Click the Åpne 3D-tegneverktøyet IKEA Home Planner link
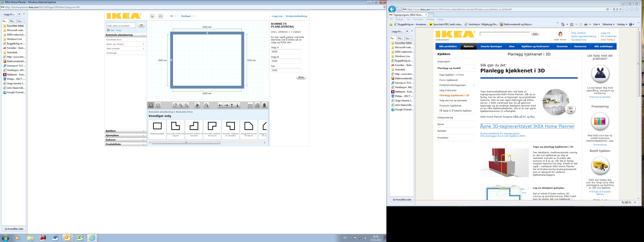The width and height of the screenshot is (644, 242). (527, 126)
